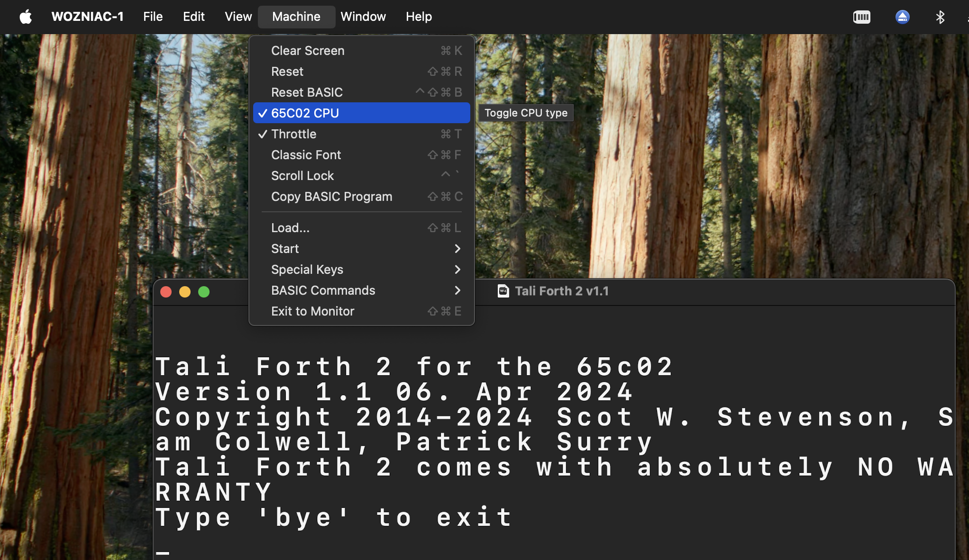Open the View menu
Screen dimensions: 969x560
pyautogui.click(x=238, y=17)
